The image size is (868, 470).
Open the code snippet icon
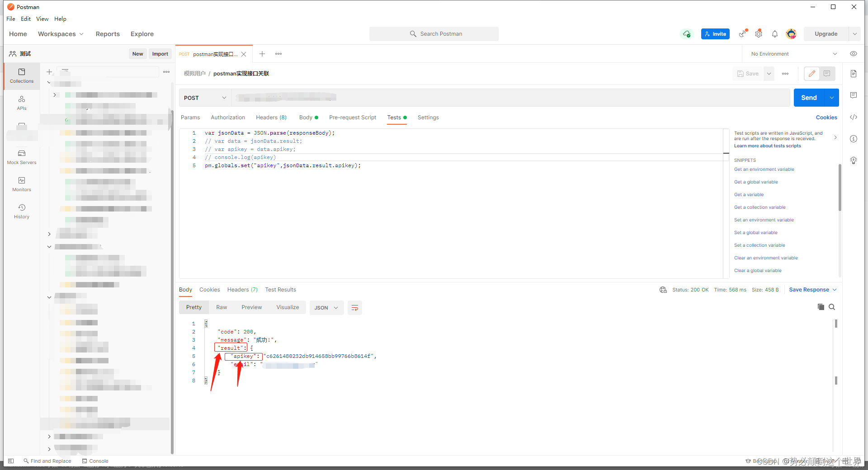pos(854,117)
